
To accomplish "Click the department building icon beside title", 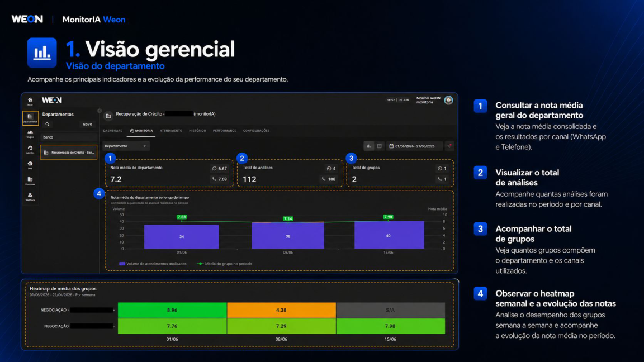I will [108, 116].
